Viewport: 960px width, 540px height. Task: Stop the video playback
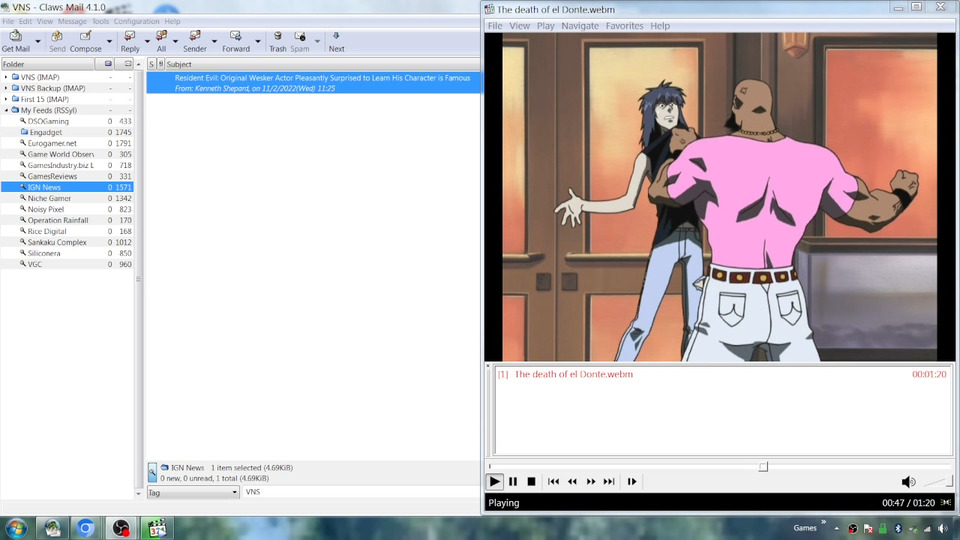point(531,482)
